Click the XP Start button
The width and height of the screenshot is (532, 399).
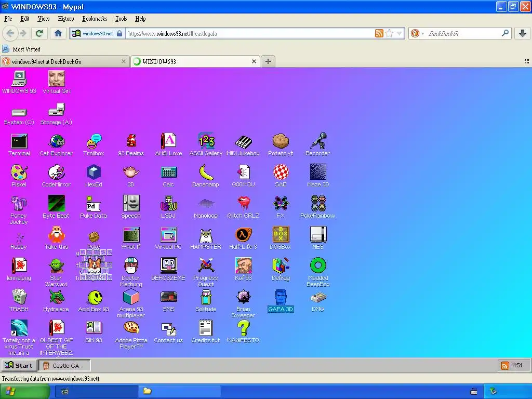[24, 391]
